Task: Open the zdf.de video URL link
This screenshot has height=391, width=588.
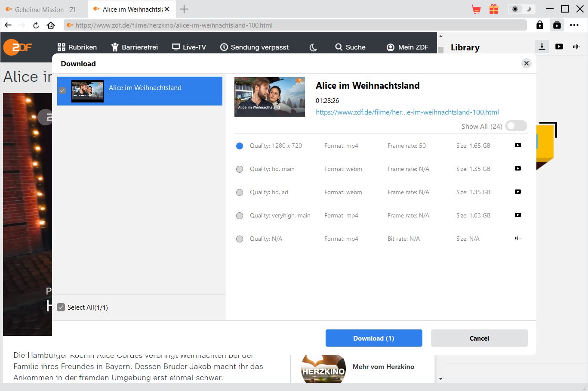Action: pyautogui.click(x=407, y=112)
